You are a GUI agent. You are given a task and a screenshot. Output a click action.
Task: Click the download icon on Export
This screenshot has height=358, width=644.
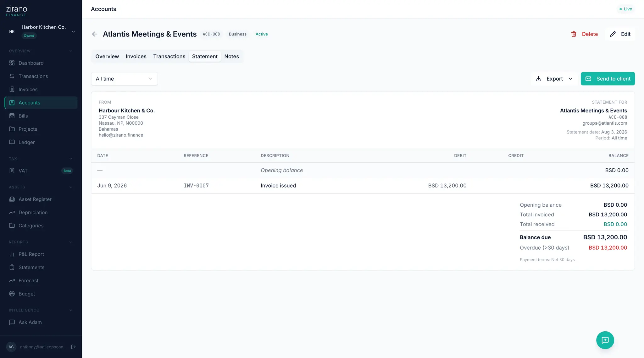[x=539, y=79]
